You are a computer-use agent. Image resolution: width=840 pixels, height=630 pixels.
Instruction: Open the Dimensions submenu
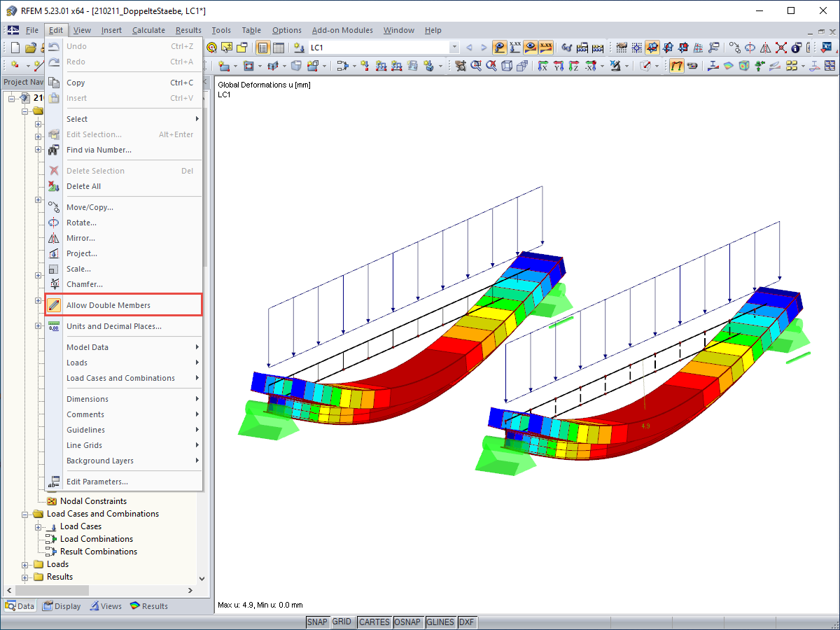[124, 399]
